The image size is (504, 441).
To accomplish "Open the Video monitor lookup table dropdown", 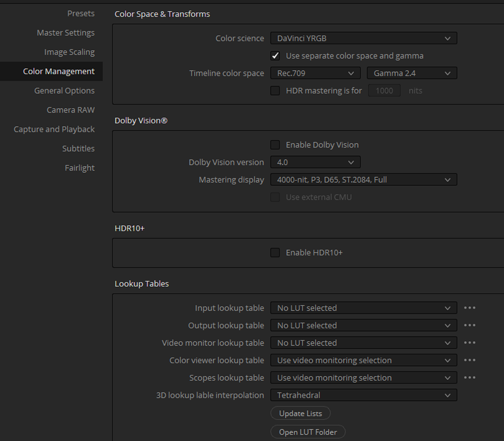I will 363,343.
